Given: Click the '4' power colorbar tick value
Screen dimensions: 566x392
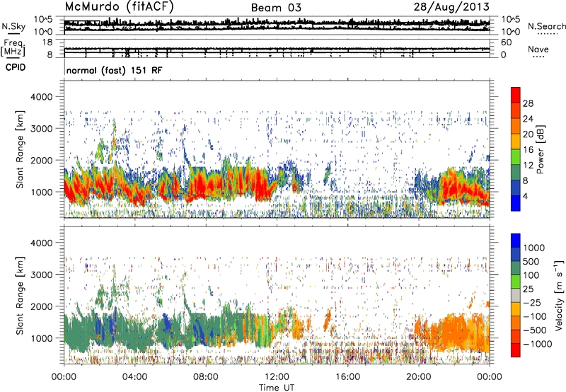Looking at the screenshot, I should 525,197.
